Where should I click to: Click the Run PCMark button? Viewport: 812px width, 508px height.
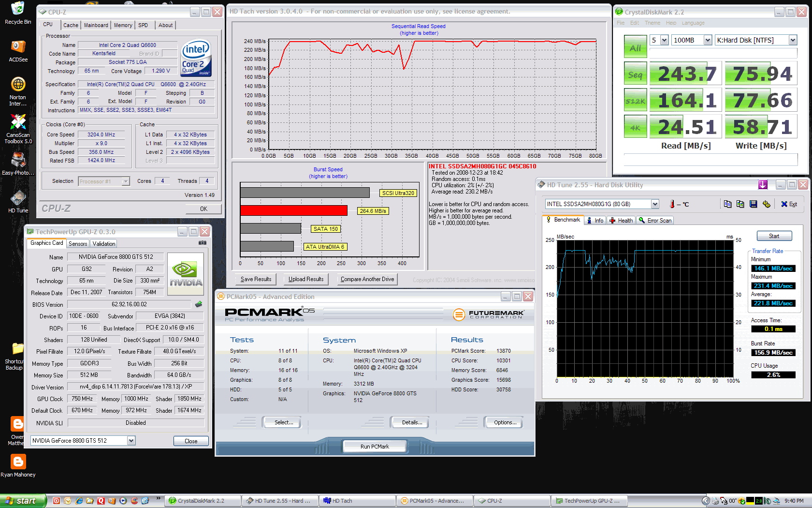click(x=375, y=447)
